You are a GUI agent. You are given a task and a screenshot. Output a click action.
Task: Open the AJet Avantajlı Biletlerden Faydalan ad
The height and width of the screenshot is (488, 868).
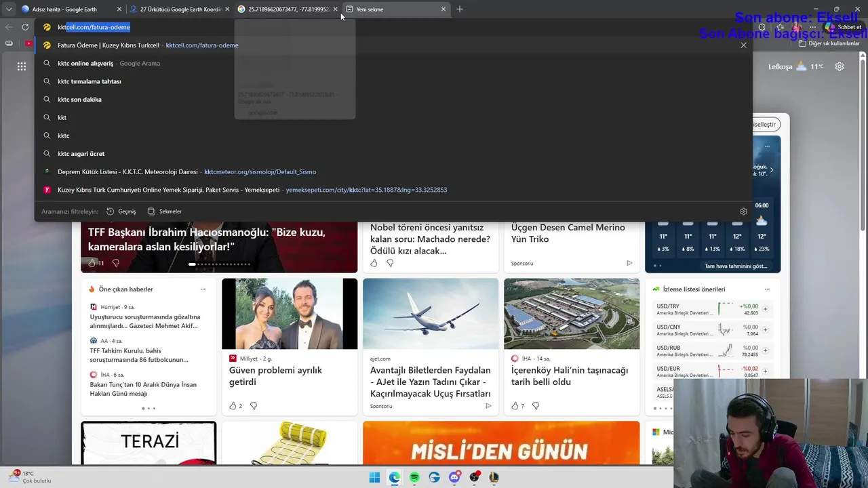(x=430, y=382)
